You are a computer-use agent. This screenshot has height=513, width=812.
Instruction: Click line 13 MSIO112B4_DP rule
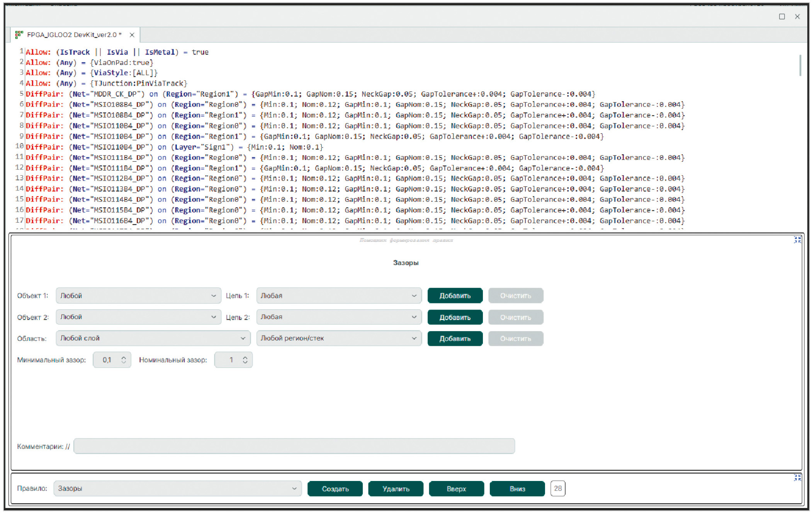click(x=355, y=178)
